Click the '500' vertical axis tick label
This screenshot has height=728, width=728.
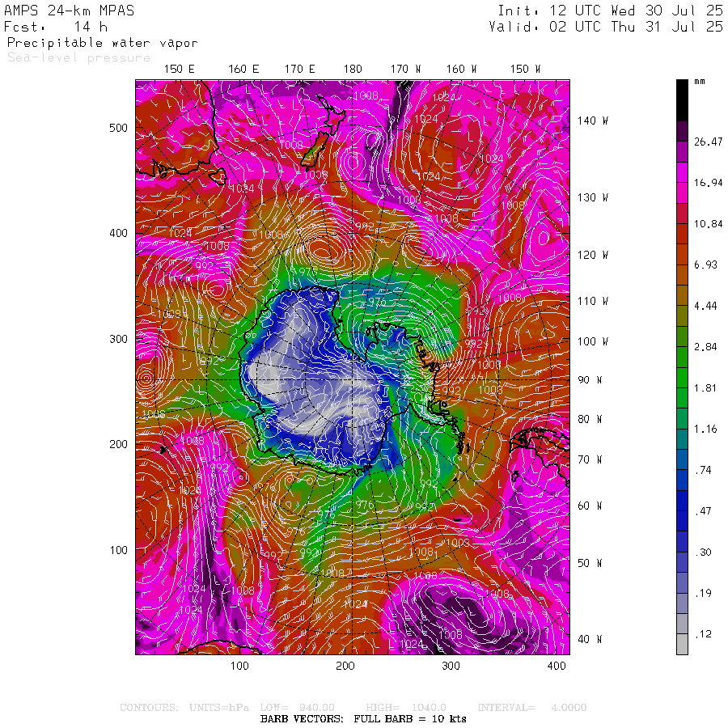click(118, 128)
